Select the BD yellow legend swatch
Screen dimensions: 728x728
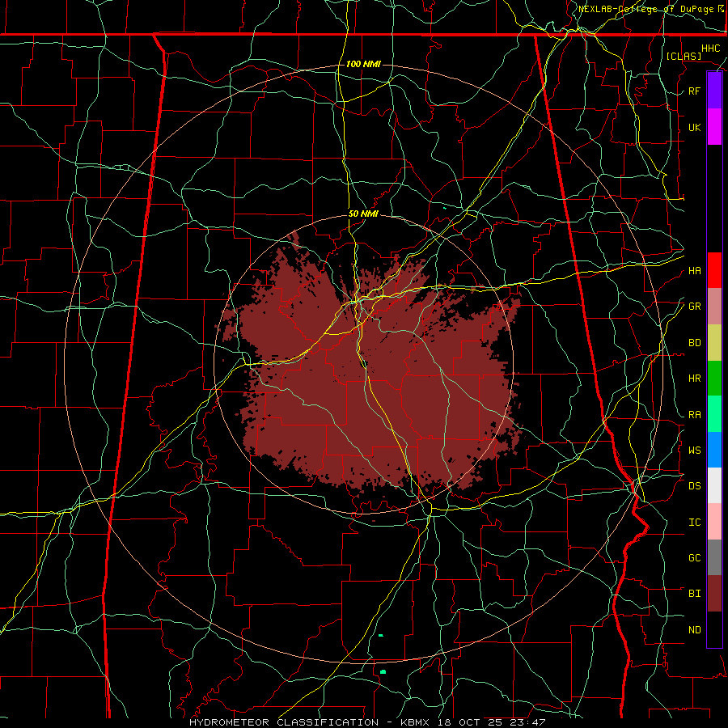(714, 342)
